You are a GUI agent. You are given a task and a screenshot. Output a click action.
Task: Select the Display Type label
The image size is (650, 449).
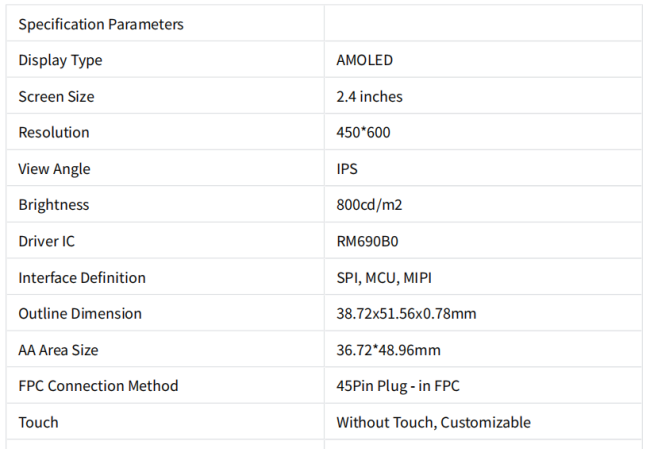[60, 60]
